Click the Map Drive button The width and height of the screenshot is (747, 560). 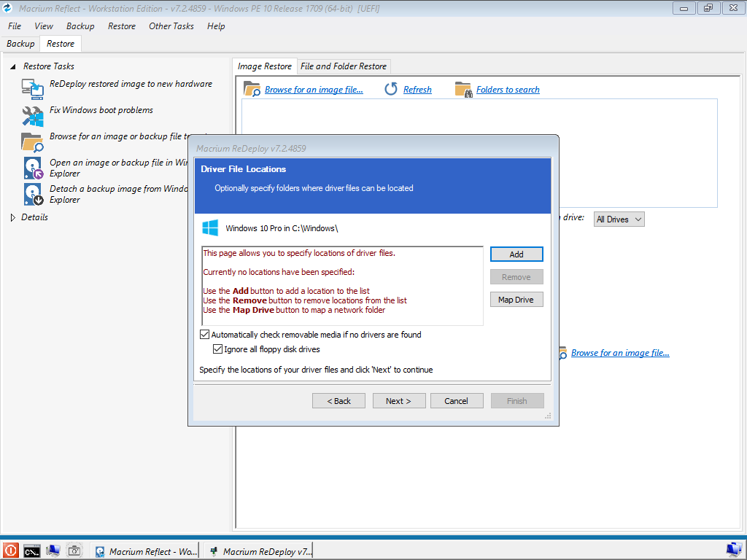(x=516, y=300)
